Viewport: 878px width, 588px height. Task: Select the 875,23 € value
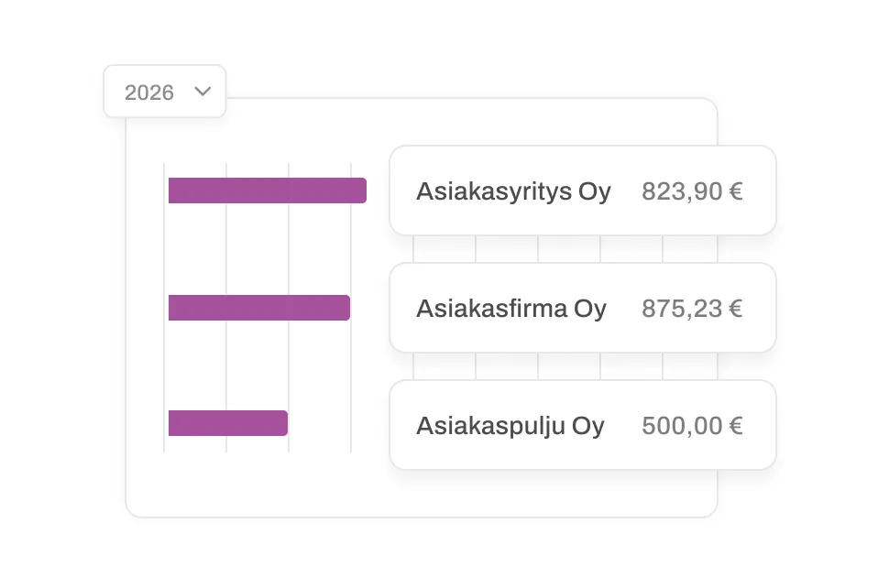(x=694, y=309)
